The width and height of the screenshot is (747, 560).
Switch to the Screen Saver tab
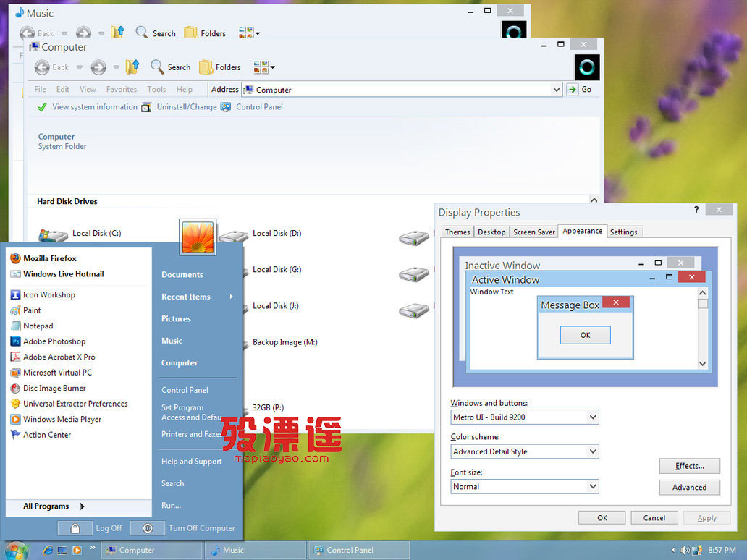pos(534,232)
